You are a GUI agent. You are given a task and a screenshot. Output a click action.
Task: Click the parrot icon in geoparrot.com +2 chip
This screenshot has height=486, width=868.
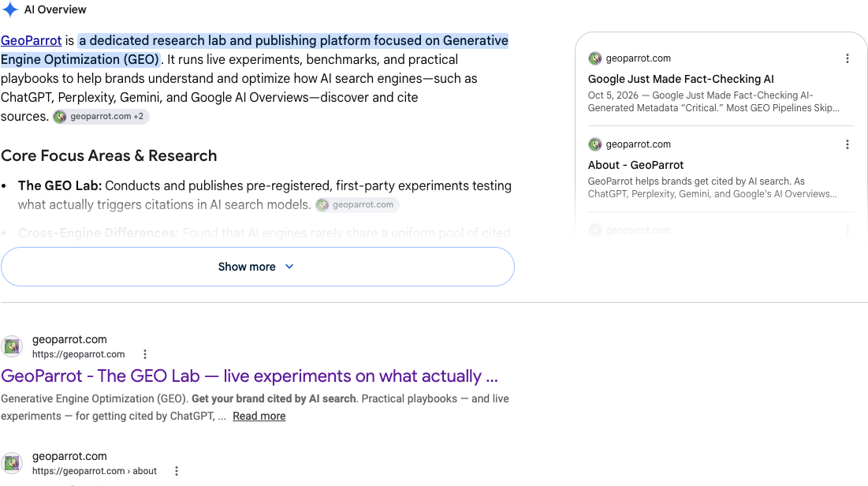(61, 117)
